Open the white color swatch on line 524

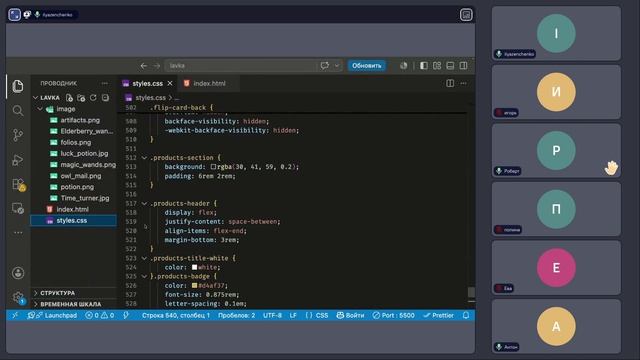coord(195,267)
